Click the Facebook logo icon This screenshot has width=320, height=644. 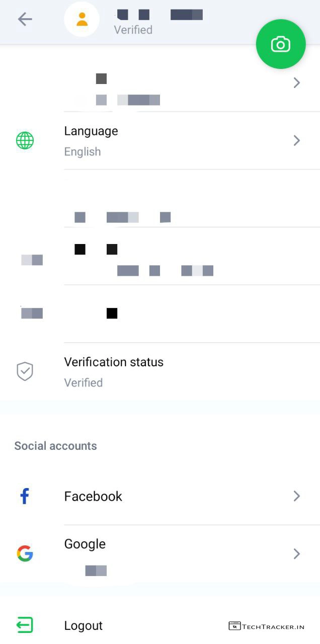point(25,496)
